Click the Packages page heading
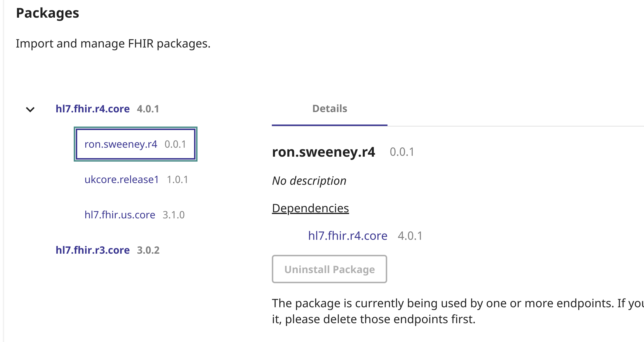Image resolution: width=644 pixels, height=342 pixels. point(47,13)
